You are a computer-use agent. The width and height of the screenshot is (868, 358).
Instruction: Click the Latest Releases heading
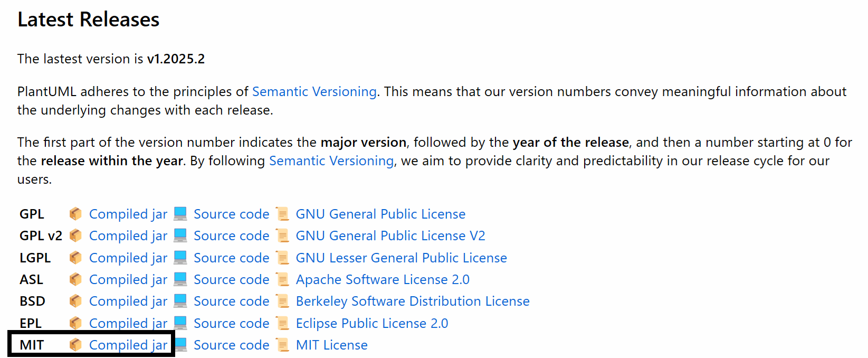89,20
